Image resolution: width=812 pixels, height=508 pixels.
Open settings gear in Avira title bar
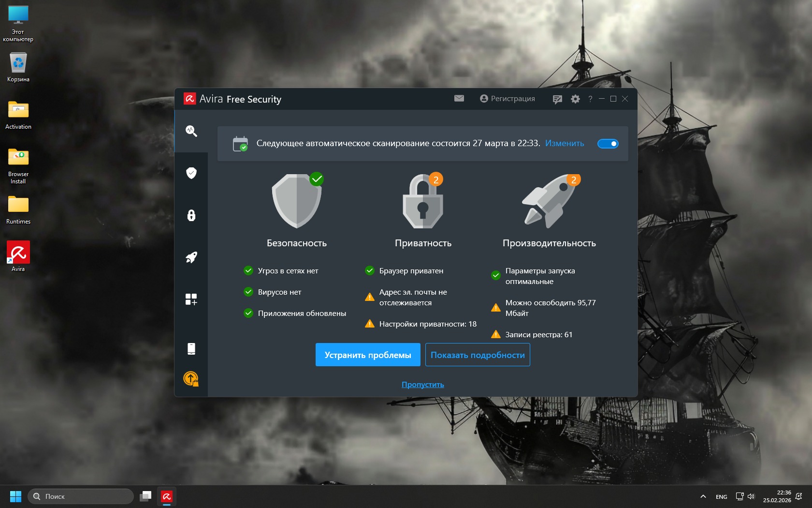575,99
